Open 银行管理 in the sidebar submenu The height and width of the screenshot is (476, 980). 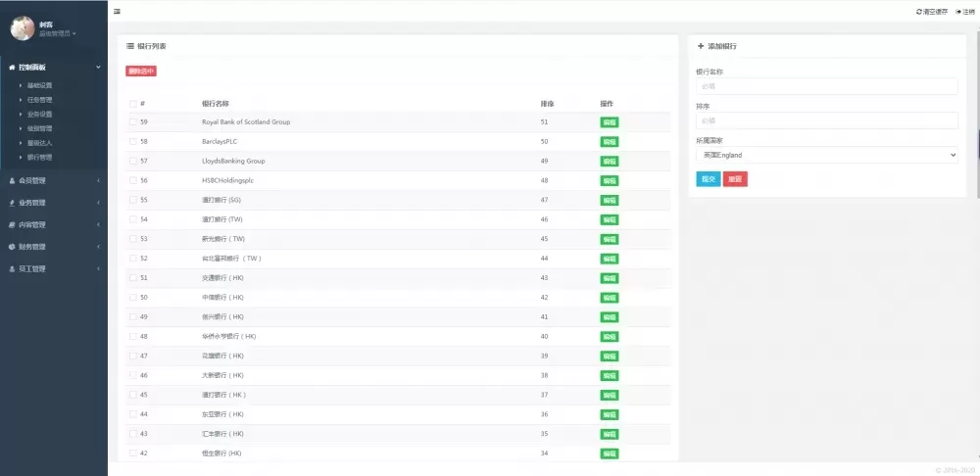tap(39, 157)
